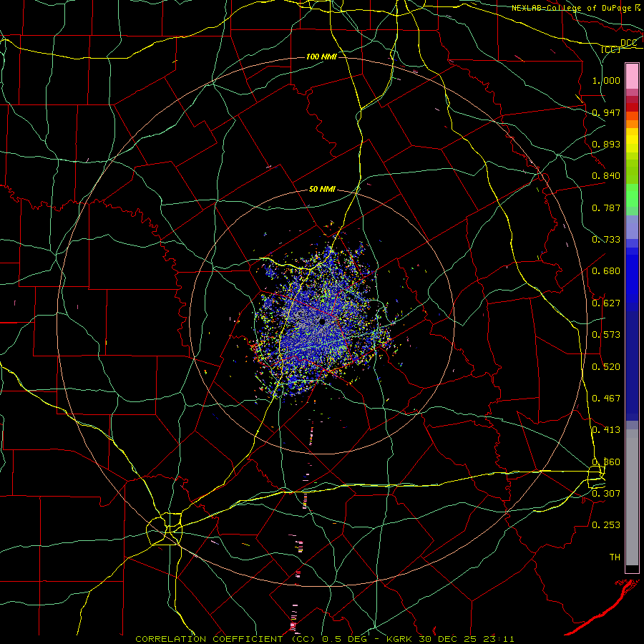Click the 50 NMI range ring label
This screenshot has height=644, width=644.
point(322,189)
